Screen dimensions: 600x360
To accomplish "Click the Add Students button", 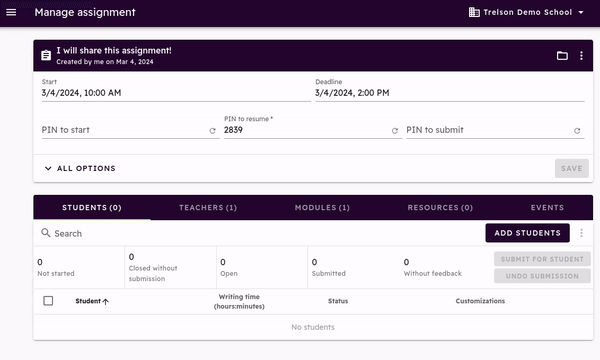I will click(527, 233).
